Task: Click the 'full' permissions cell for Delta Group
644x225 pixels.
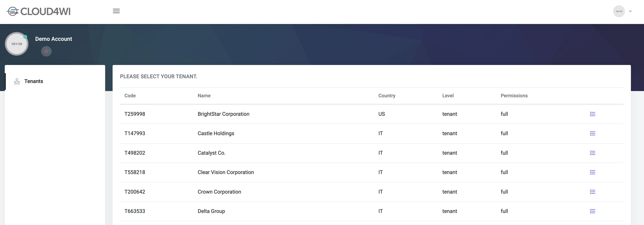Action: 504,211
